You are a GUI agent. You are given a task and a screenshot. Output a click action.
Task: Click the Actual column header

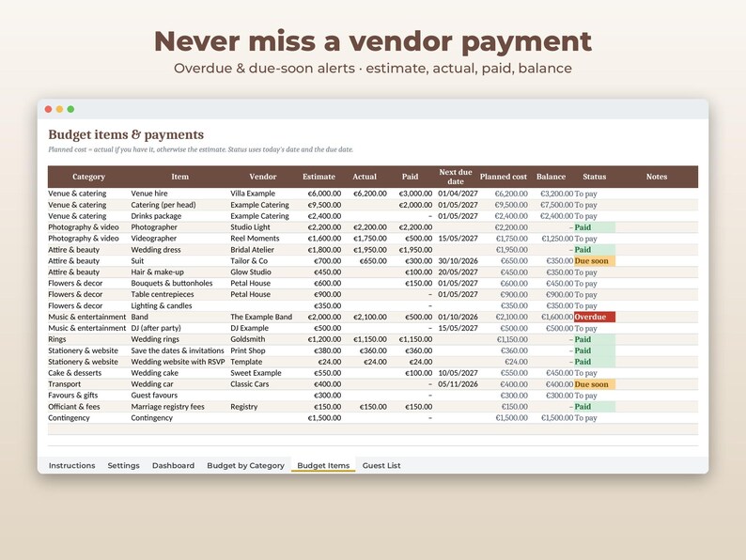(x=365, y=177)
